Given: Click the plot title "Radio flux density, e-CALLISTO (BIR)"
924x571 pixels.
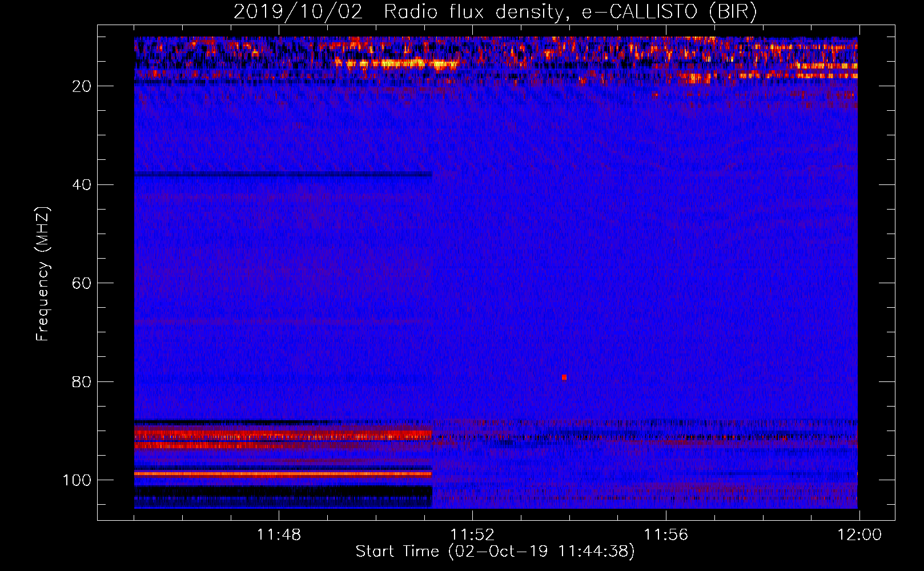Looking at the screenshot, I should tap(570, 11).
